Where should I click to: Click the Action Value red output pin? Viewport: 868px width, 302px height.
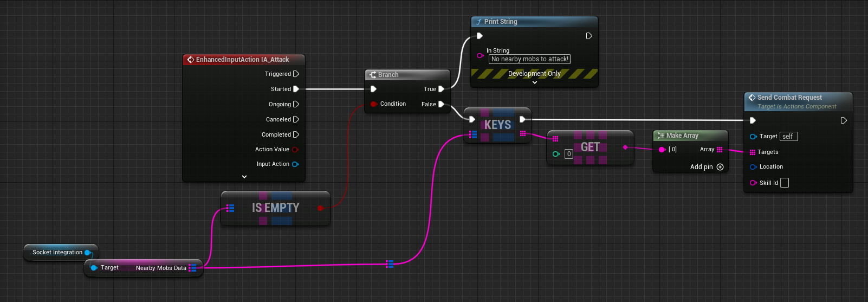[295, 150]
